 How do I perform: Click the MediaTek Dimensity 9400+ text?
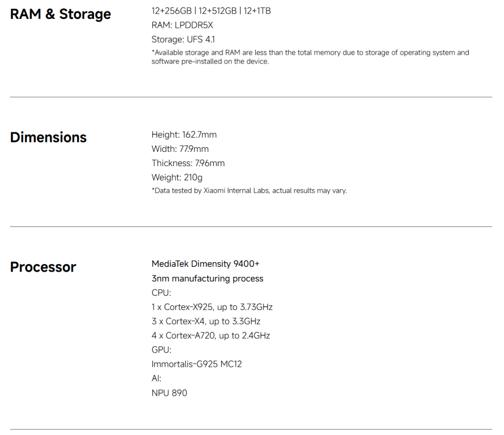[x=205, y=264]
